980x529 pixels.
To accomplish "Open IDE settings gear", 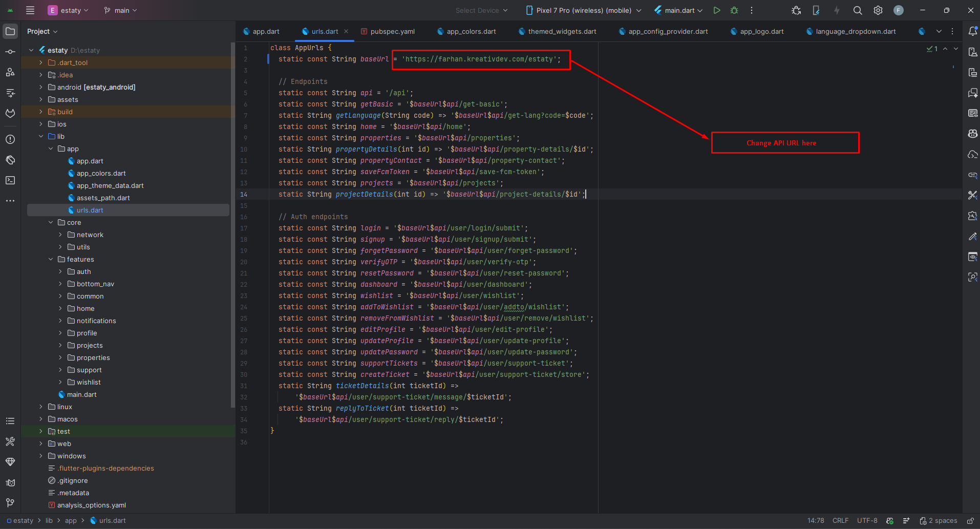I will click(x=878, y=10).
